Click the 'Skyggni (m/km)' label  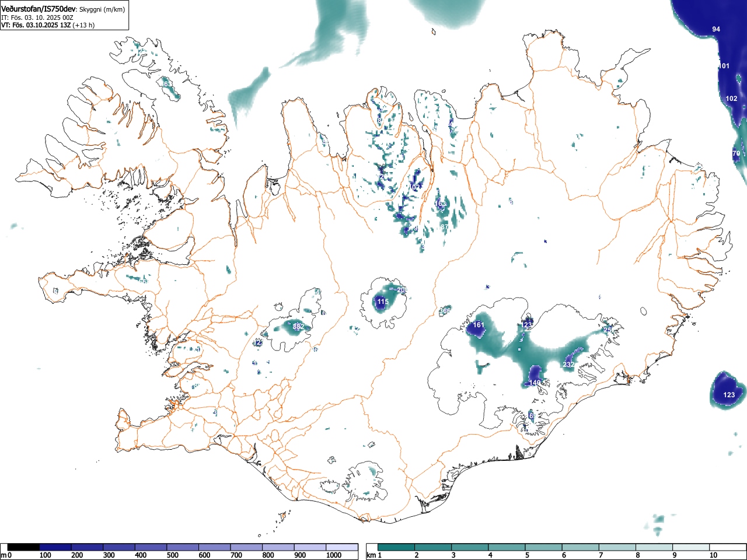(x=102, y=10)
